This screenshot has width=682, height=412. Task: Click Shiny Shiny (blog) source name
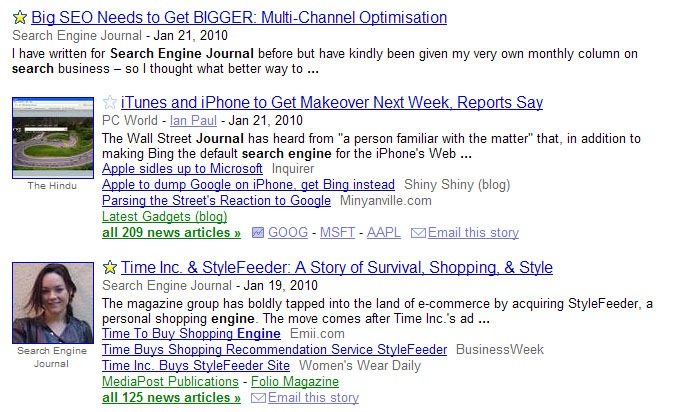[x=457, y=184]
